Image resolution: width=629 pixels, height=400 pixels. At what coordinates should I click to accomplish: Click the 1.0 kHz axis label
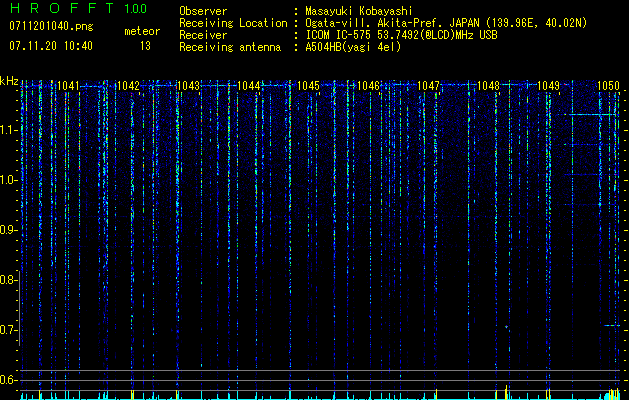pyautogui.click(x=8, y=180)
